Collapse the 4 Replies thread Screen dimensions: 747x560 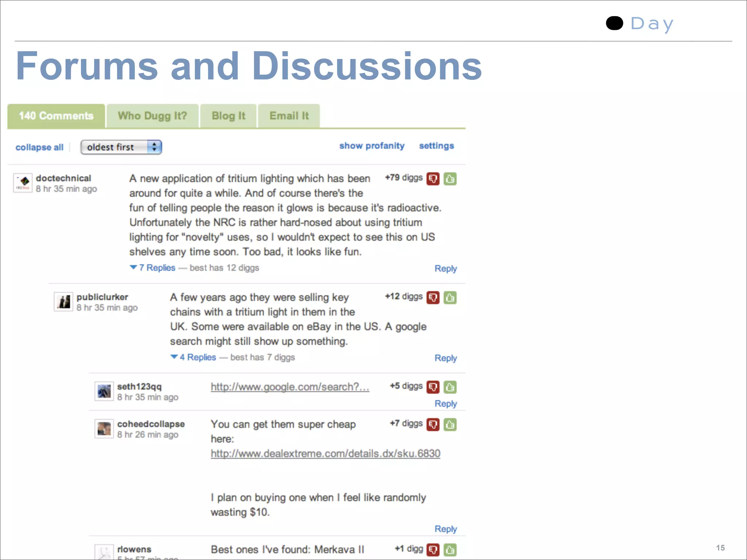tap(193, 357)
